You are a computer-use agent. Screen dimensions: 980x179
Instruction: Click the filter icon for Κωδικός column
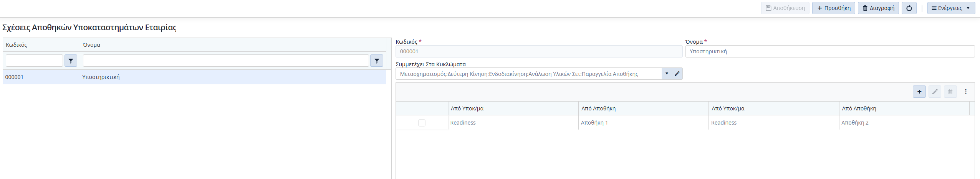pos(71,61)
